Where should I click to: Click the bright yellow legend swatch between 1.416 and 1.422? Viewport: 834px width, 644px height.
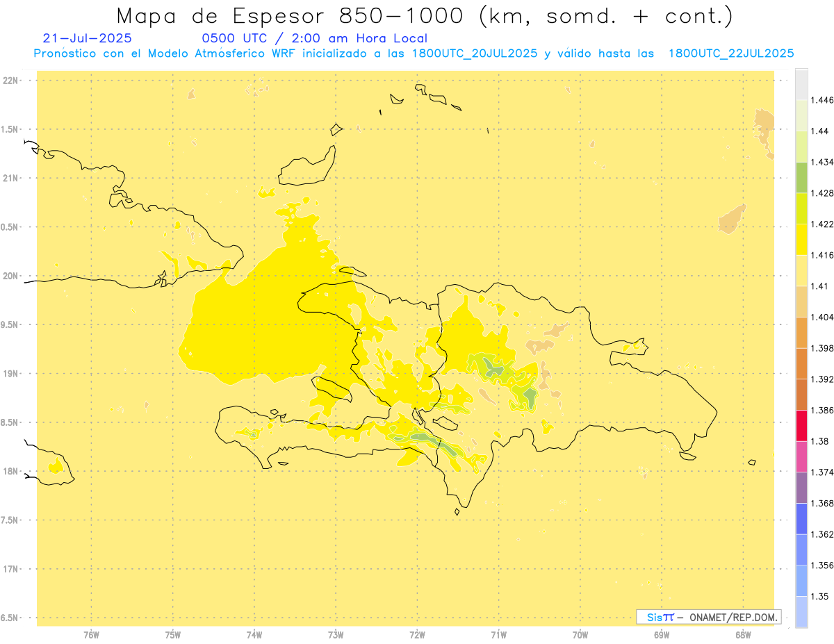tap(801, 240)
